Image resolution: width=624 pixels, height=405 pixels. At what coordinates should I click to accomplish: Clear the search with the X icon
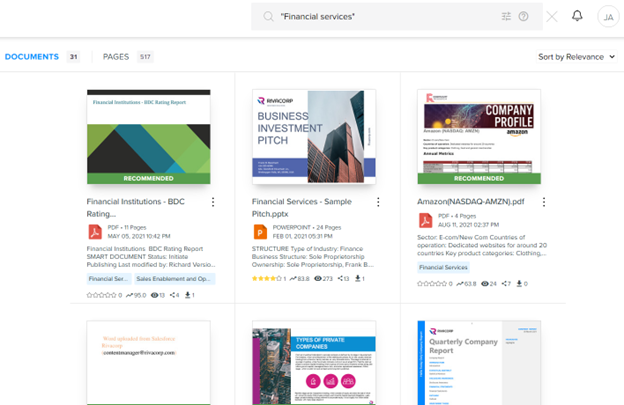(x=552, y=17)
